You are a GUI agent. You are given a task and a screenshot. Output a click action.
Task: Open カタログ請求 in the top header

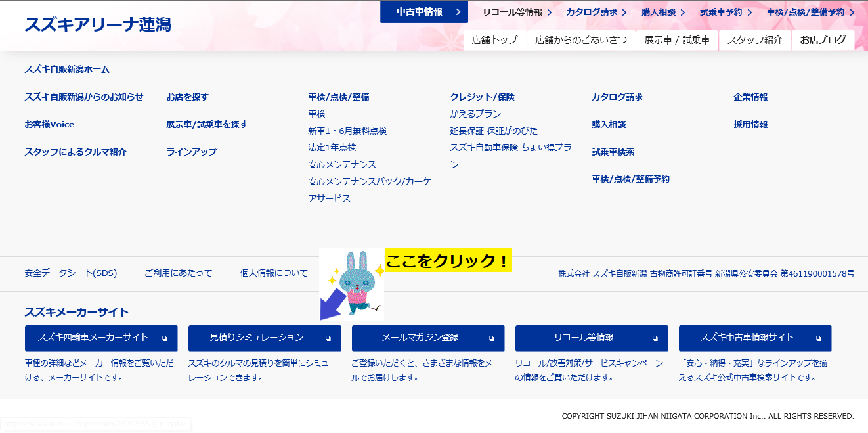pos(597,12)
